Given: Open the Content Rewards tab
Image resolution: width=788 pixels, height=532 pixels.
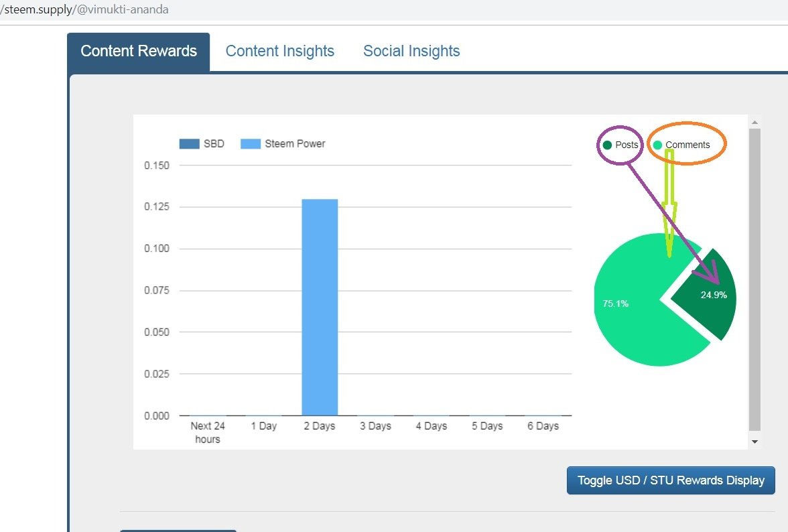Looking at the screenshot, I should [x=138, y=52].
